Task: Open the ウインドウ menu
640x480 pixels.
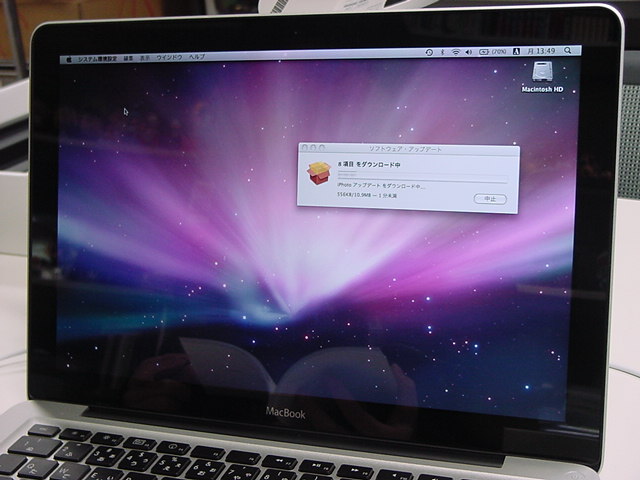Action: [169, 58]
